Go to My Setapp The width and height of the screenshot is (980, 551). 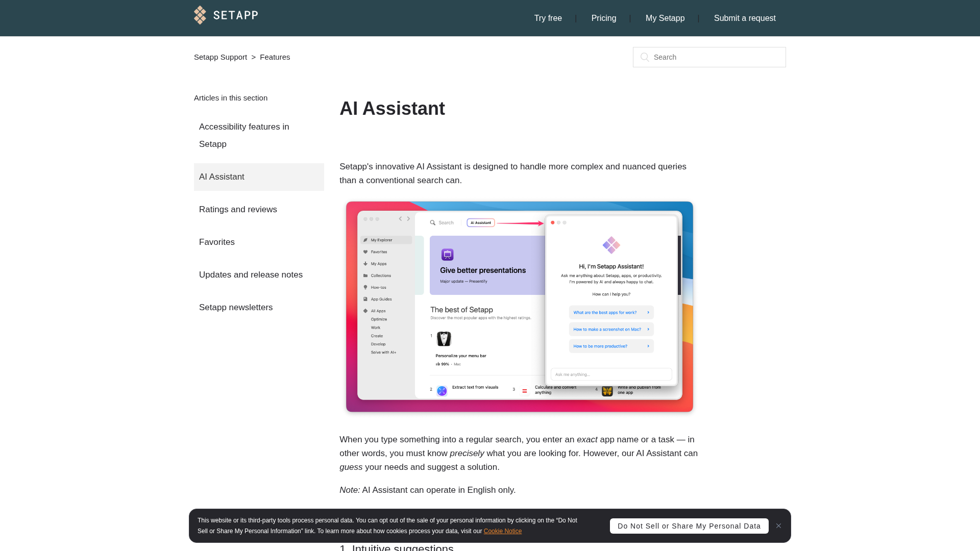point(665,18)
